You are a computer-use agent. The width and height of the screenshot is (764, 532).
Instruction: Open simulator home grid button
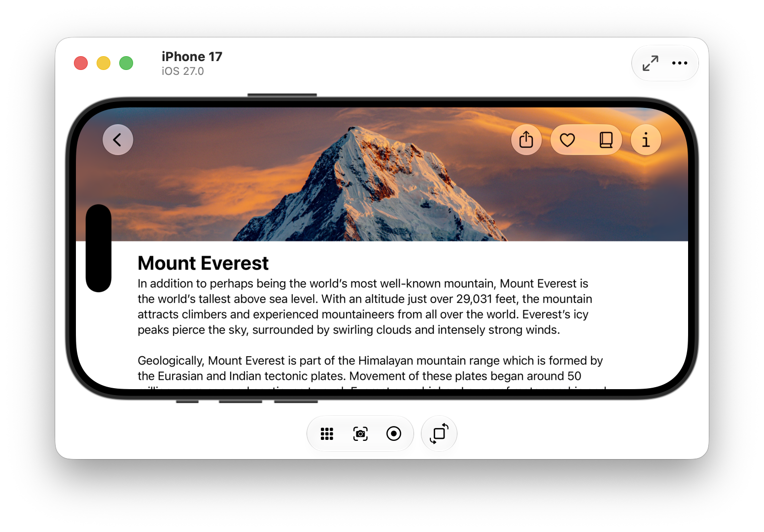pyautogui.click(x=327, y=433)
